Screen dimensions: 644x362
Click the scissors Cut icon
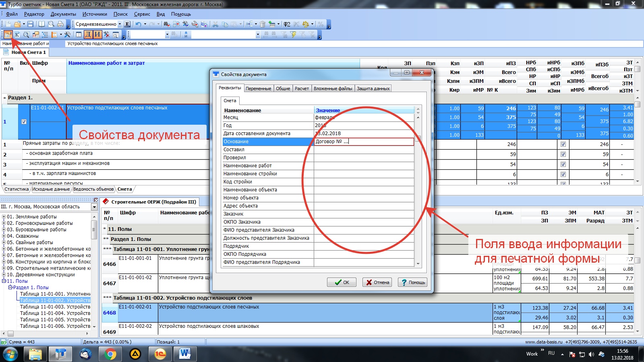(215, 24)
